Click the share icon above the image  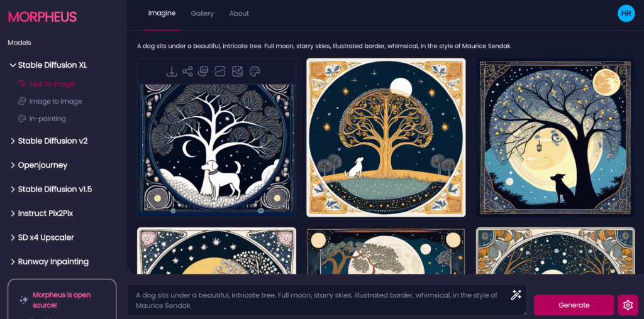[x=187, y=72]
